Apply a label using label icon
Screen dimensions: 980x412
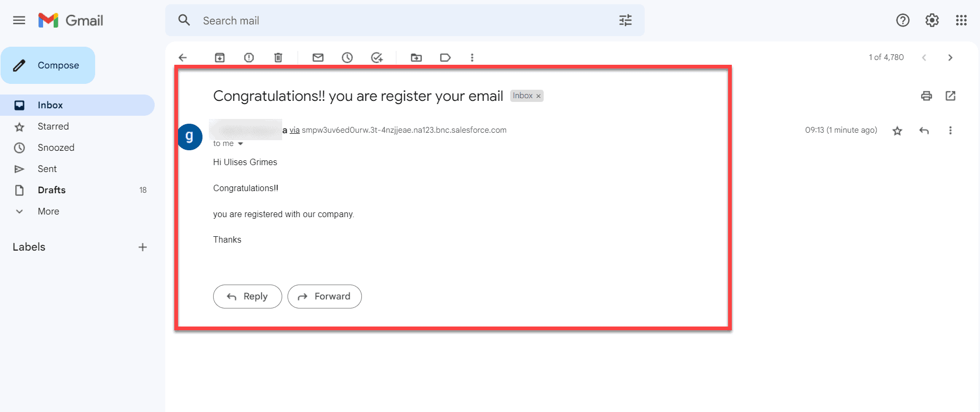point(445,57)
